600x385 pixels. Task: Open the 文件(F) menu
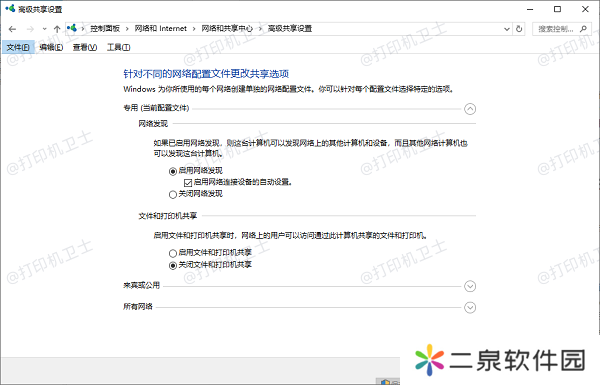18,47
